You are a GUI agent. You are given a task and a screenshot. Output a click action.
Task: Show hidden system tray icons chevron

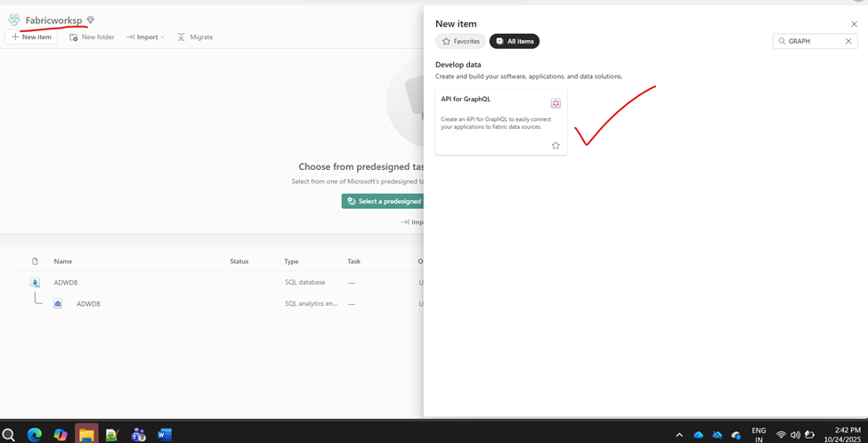pyautogui.click(x=679, y=435)
